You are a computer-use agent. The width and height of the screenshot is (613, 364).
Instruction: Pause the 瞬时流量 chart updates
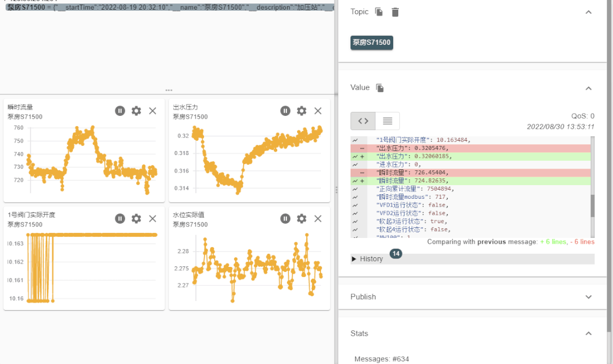pos(120,111)
